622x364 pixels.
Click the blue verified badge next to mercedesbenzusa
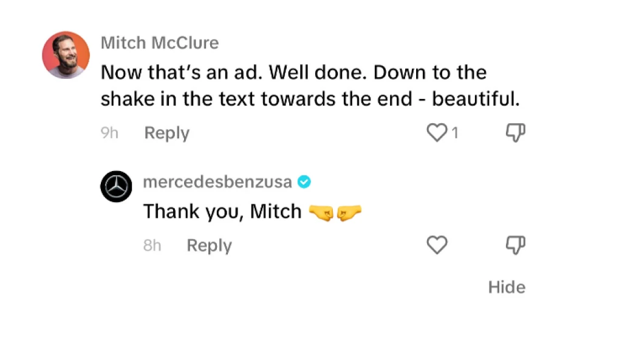(304, 182)
